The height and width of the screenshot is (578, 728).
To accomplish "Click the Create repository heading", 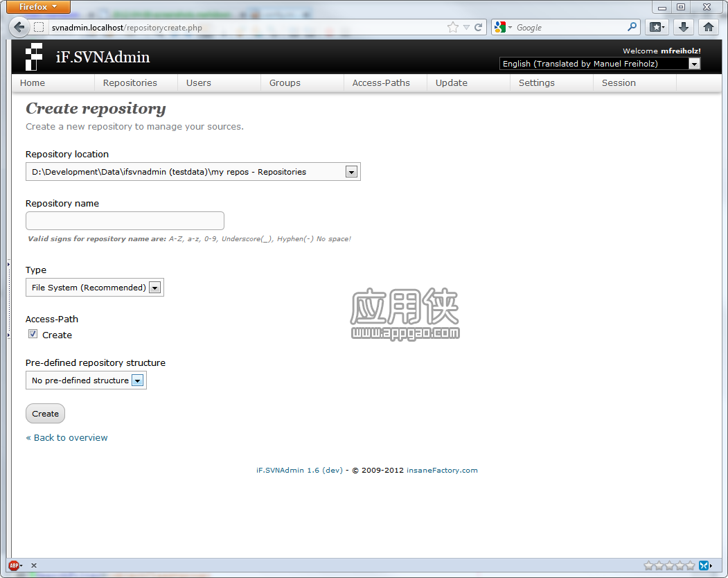I will tap(96, 108).
